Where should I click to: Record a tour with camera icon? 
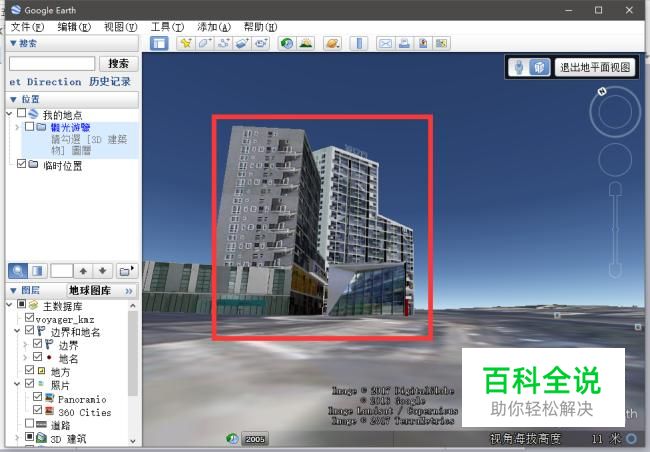pyautogui.click(x=261, y=43)
